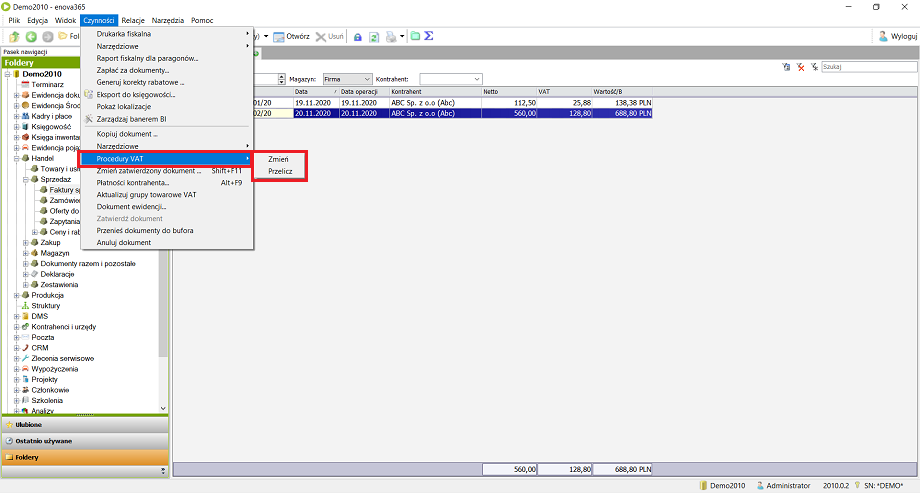Click the save-filter funnel icon

tap(786, 67)
